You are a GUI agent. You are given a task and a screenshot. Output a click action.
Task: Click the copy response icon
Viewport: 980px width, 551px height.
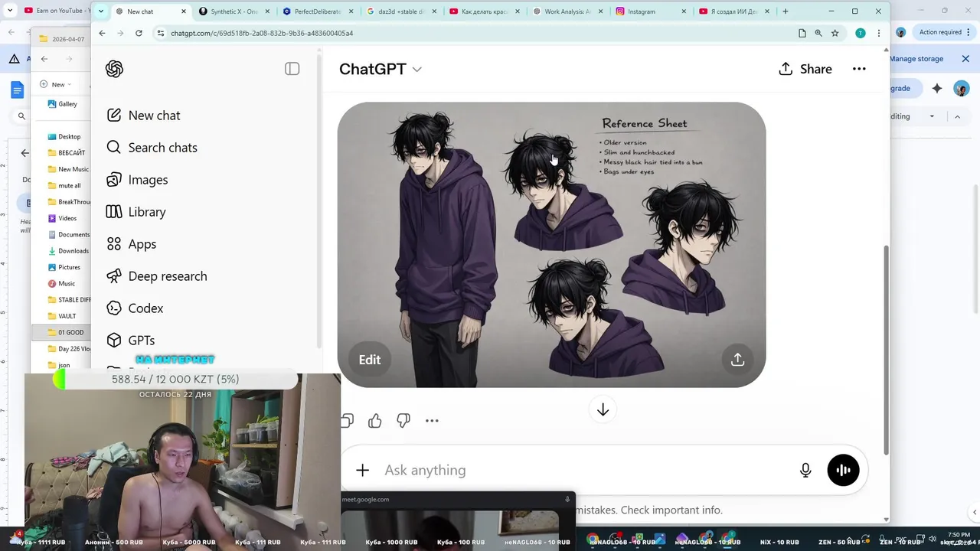(x=347, y=420)
